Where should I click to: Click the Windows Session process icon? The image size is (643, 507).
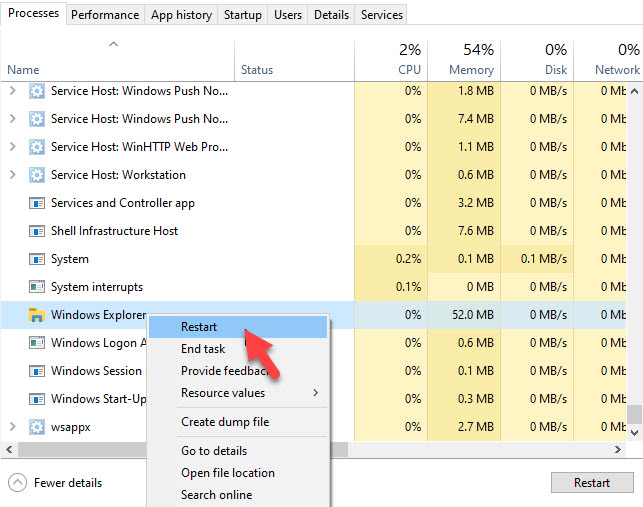point(36,371)
